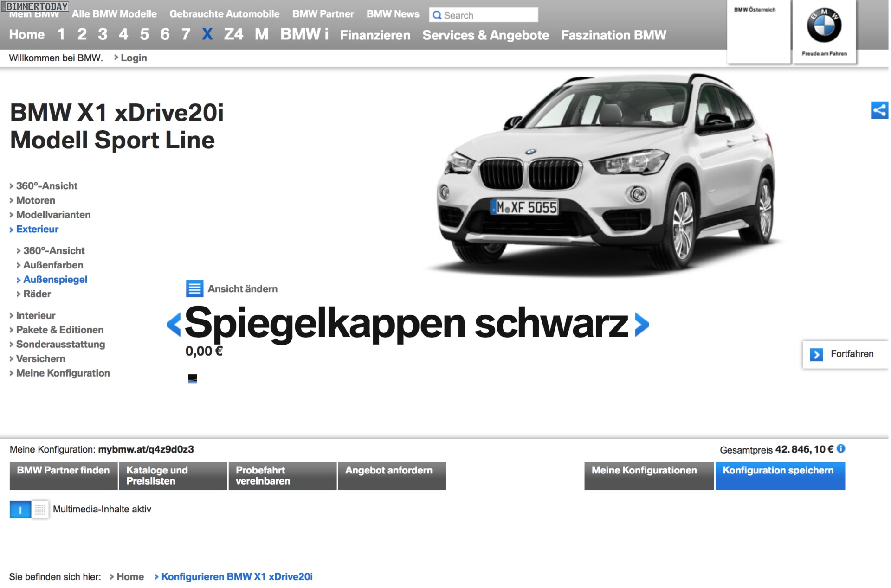Click breadcrumb Home link
Screen dimensions: 891x588
[130, 577]
